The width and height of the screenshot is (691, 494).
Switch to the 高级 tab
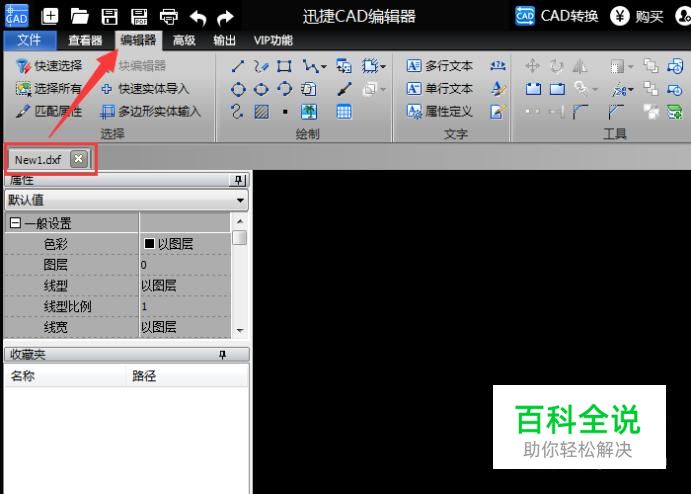click(184, 41)
